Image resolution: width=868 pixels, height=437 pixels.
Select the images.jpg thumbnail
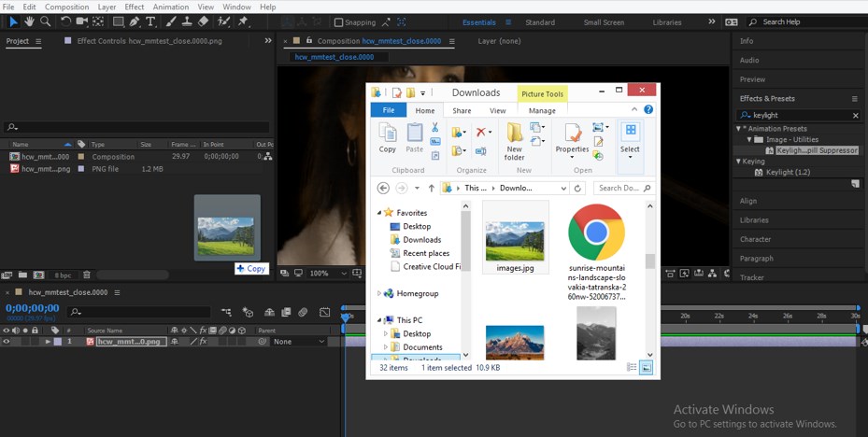pyautogui.click(x=515, y=239)
